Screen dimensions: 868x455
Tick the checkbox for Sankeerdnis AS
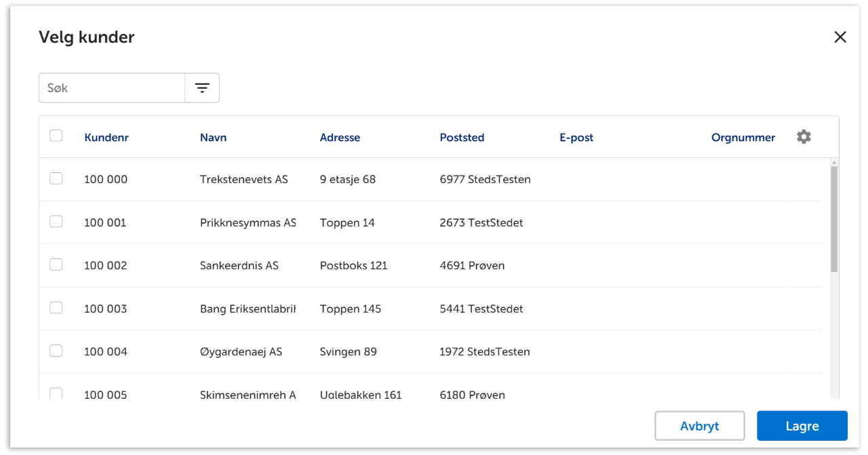(x=56, y=264)
